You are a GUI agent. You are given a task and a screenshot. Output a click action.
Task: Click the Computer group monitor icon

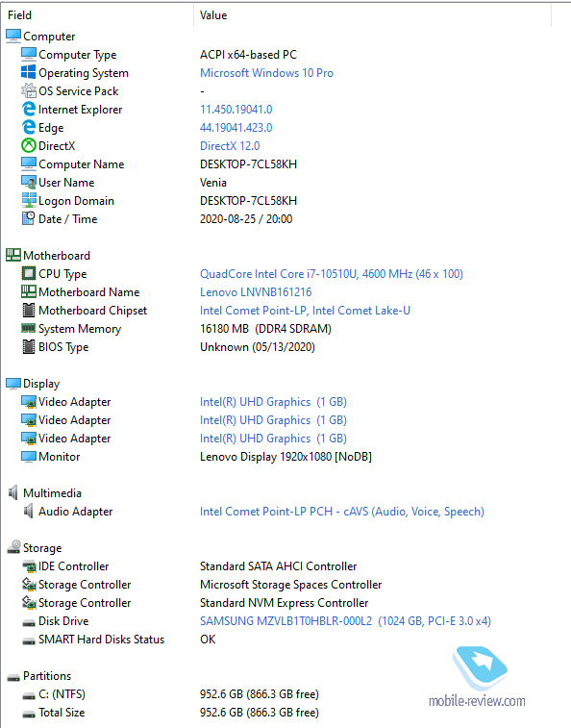[13, 36]
